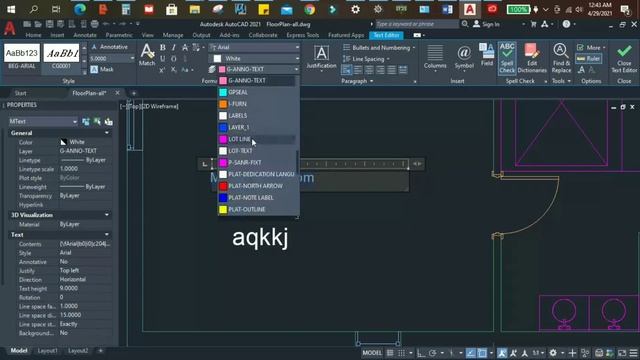Open the text height 5.0000 dropdown
640x360 pixels.
(112, 58)
